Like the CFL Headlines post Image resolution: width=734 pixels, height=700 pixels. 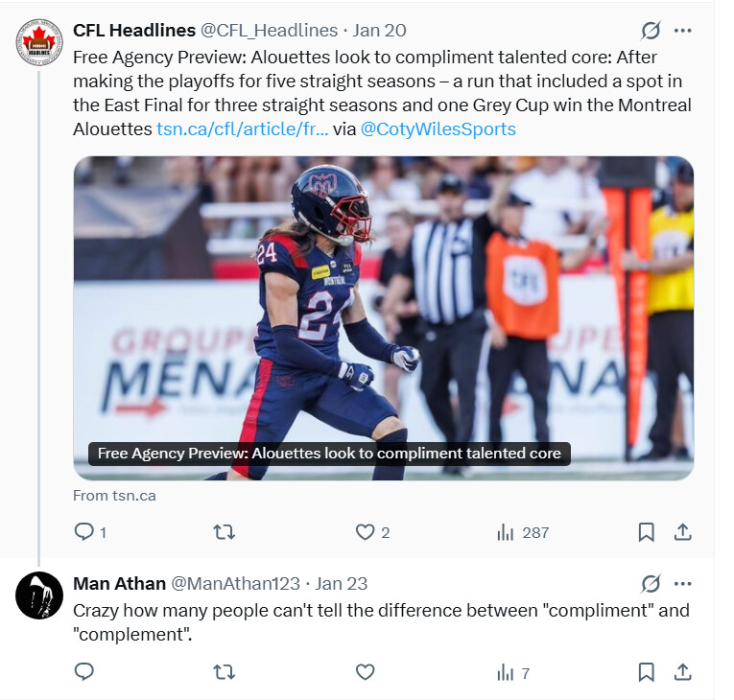tap(365, 531)
